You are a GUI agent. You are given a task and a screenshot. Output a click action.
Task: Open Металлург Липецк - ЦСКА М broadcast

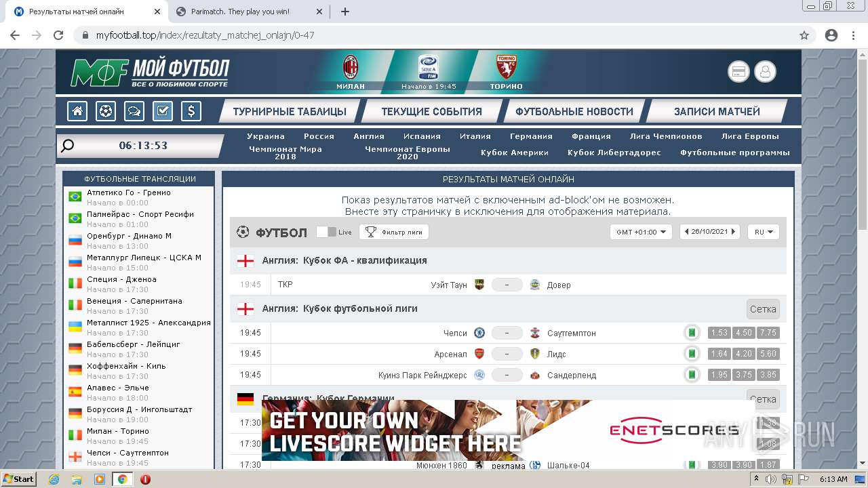click(144, 258)
